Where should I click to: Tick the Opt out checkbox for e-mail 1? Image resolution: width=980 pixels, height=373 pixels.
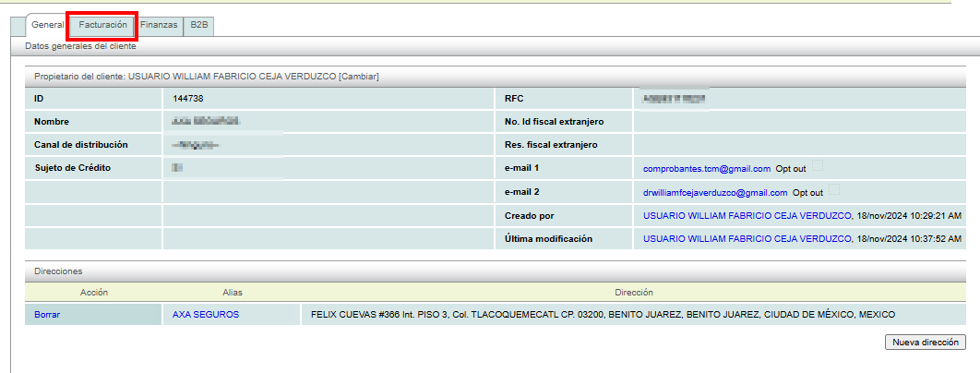pyautogui.click(x=817, y=166)
